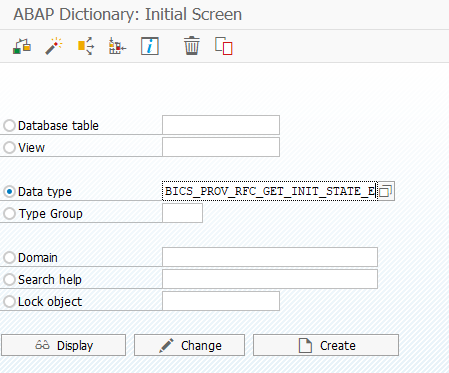The image size is (449, 373).
Task: Focus the Search help input field
Action: [270, 279]
